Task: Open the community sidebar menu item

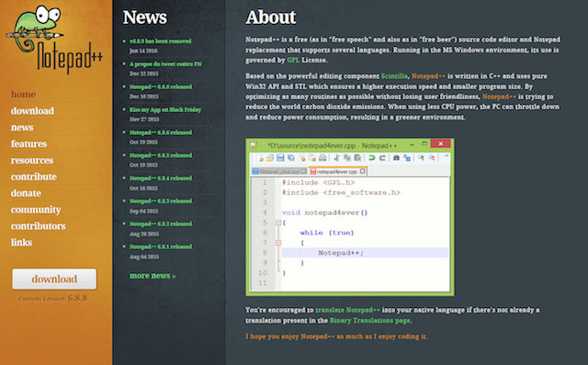Action: tap(36, 210)
